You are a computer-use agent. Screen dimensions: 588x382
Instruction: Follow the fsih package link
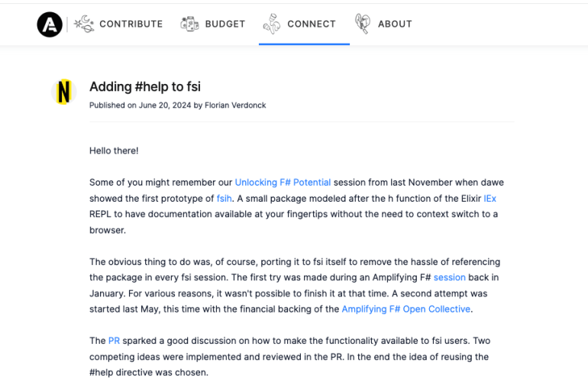pos(224,198)
